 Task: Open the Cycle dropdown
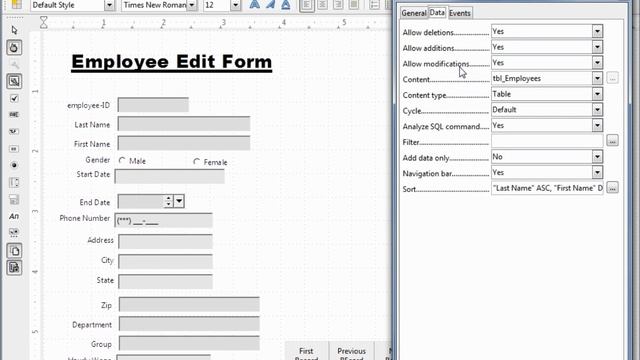coord(597,110)
